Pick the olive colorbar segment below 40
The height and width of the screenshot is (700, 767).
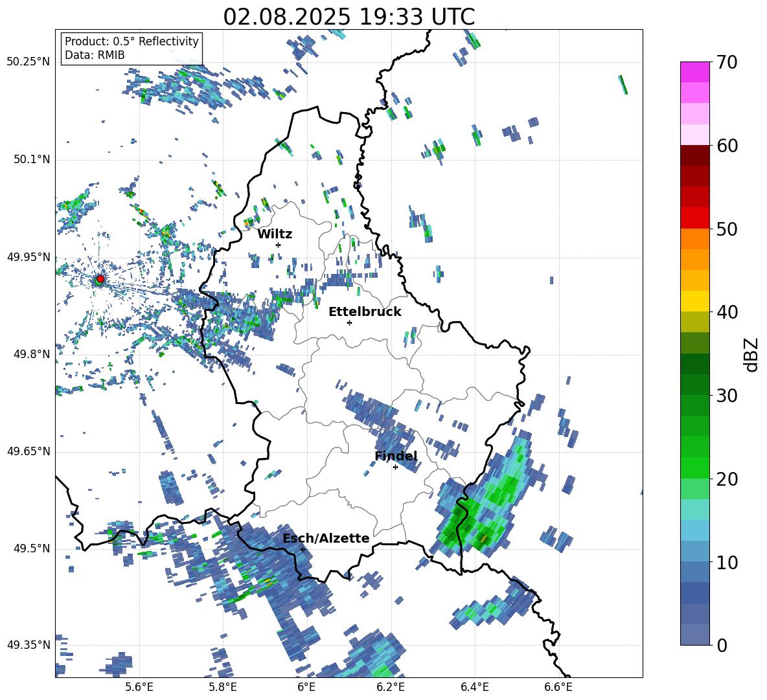694,322
